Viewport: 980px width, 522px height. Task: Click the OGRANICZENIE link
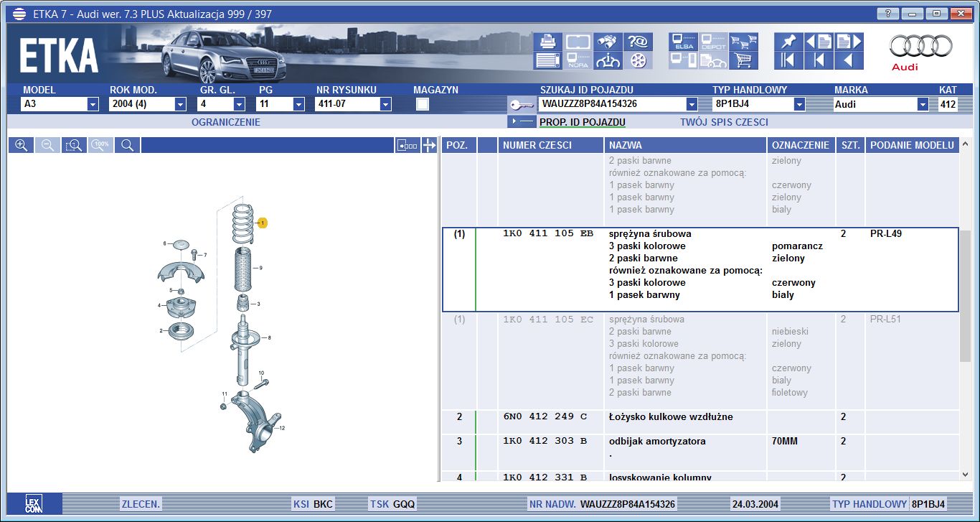pyautogui.click(x=226, y=122)
